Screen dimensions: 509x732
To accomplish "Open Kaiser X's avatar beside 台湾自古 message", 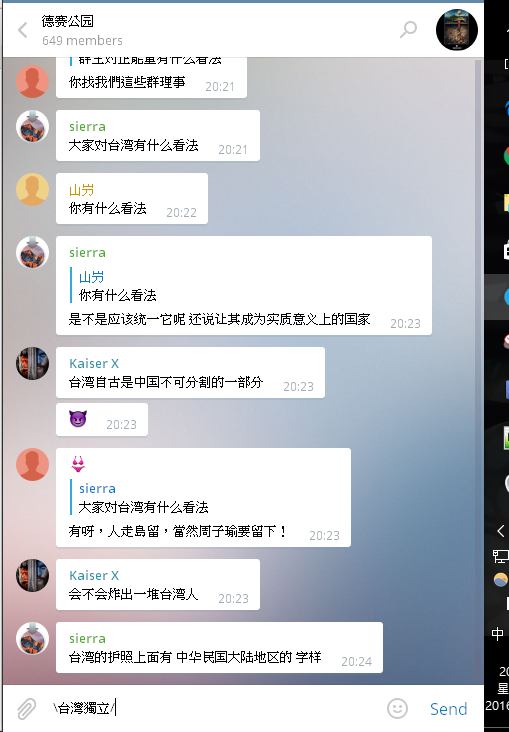I will click(33, 363).
